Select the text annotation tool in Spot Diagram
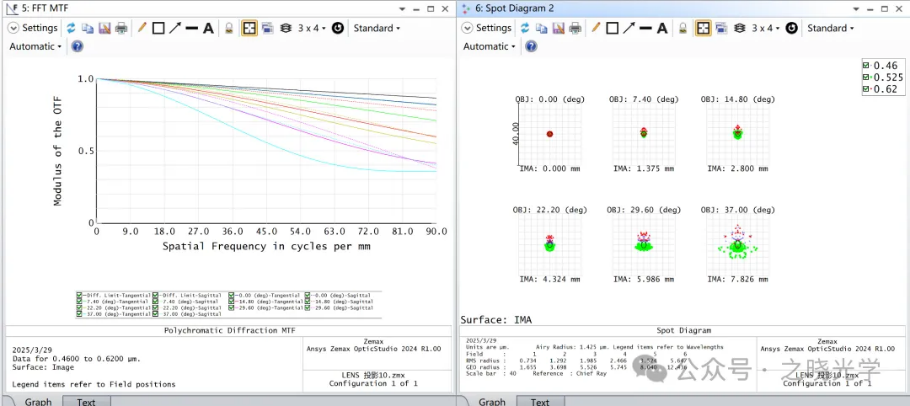The width and height of the screenshot is (910, 406). coord(663,28)
